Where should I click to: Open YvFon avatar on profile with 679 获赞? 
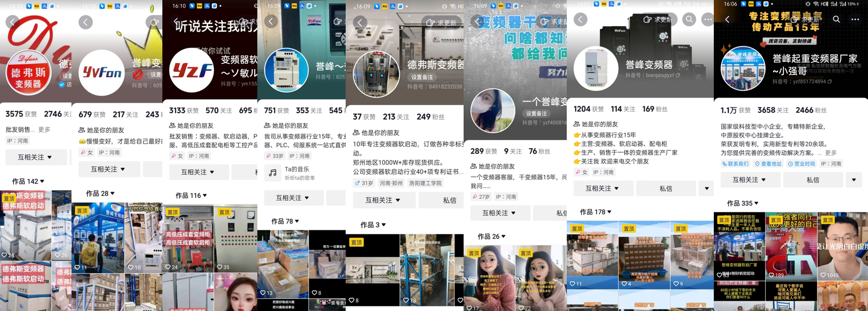coord(102,73)
